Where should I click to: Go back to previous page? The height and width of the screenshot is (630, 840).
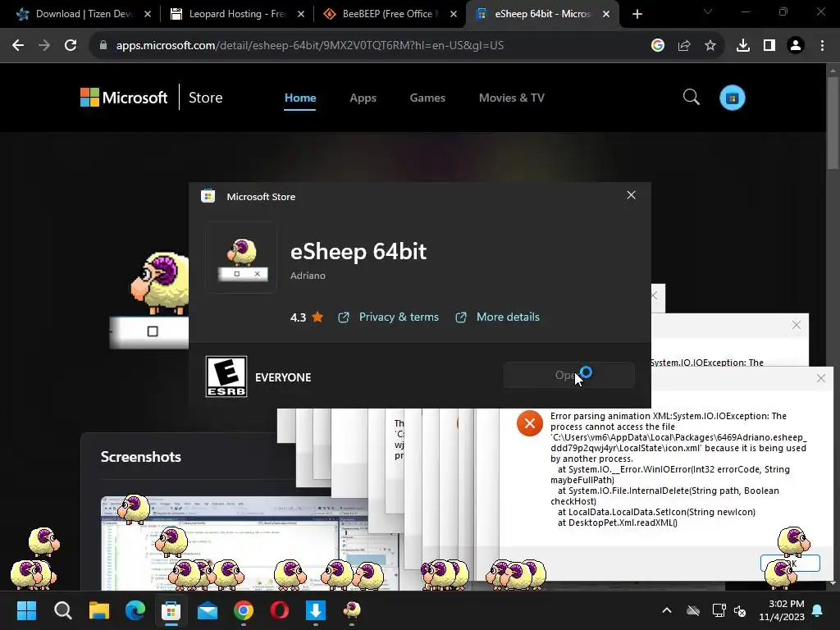[18, 46]
